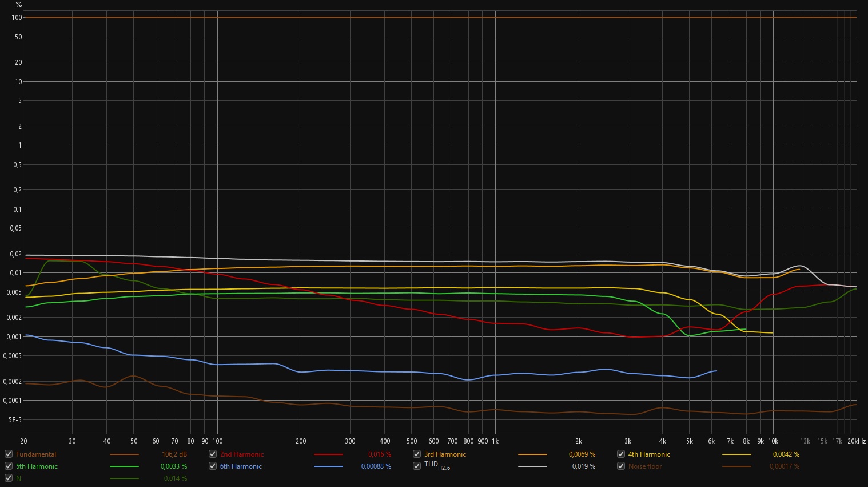868x487 pixels.
Task: Click the Noise floor legend label
Action: [645, 466]
